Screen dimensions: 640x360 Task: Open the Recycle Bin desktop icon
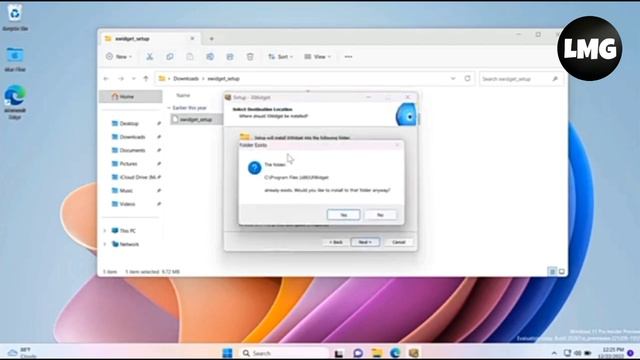point(15,18)
